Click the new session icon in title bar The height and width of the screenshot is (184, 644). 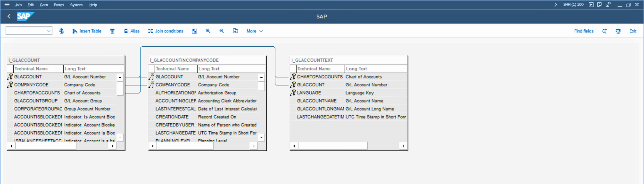click(x=599, y=4)
